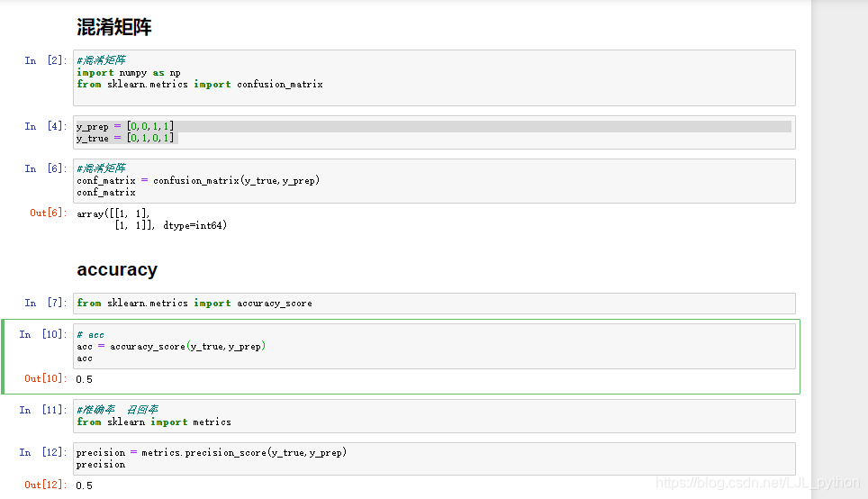868x499 pixels.
Task: Click the In [4] prompt label
Action: coord(45,126)
